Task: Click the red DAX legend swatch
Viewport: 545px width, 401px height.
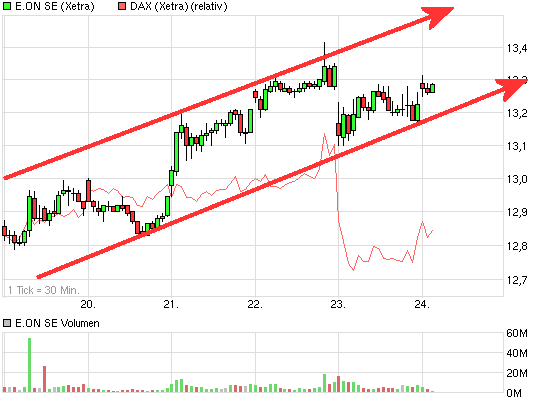Action: click(x=122, y=6)
